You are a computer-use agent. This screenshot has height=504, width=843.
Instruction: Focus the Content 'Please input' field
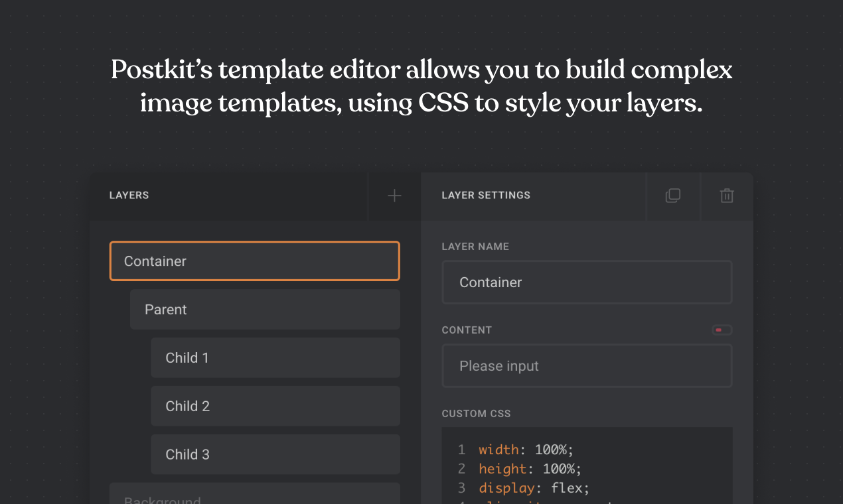click(x=587, y=366)
